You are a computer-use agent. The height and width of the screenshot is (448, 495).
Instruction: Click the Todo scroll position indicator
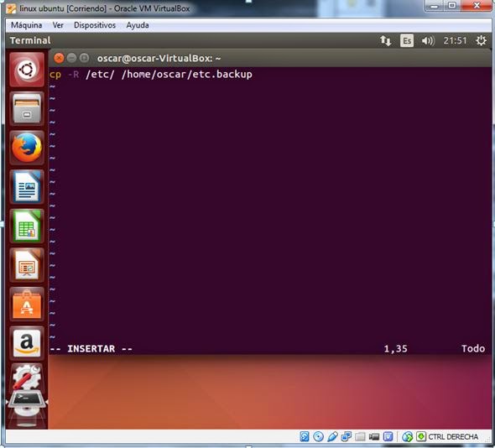point(473,348)
